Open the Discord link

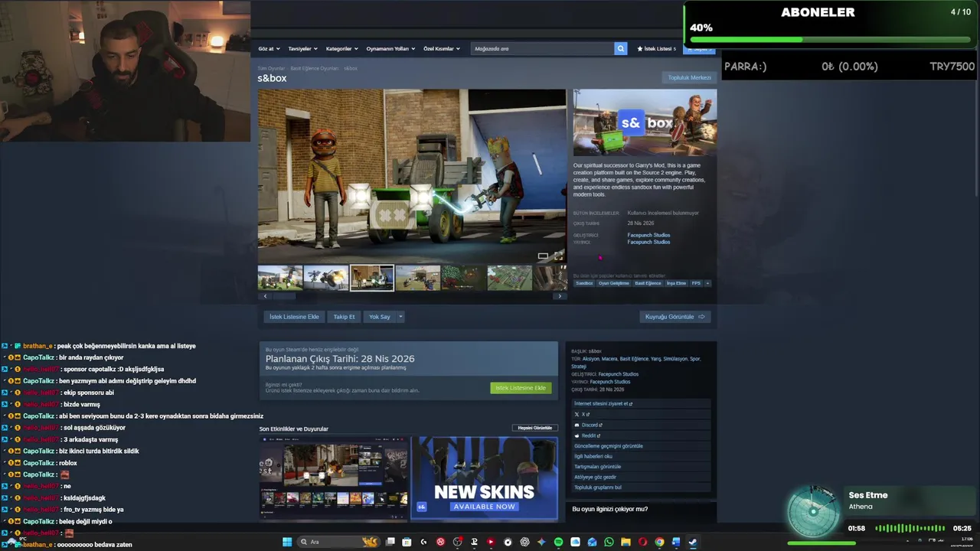click(589, 425)
